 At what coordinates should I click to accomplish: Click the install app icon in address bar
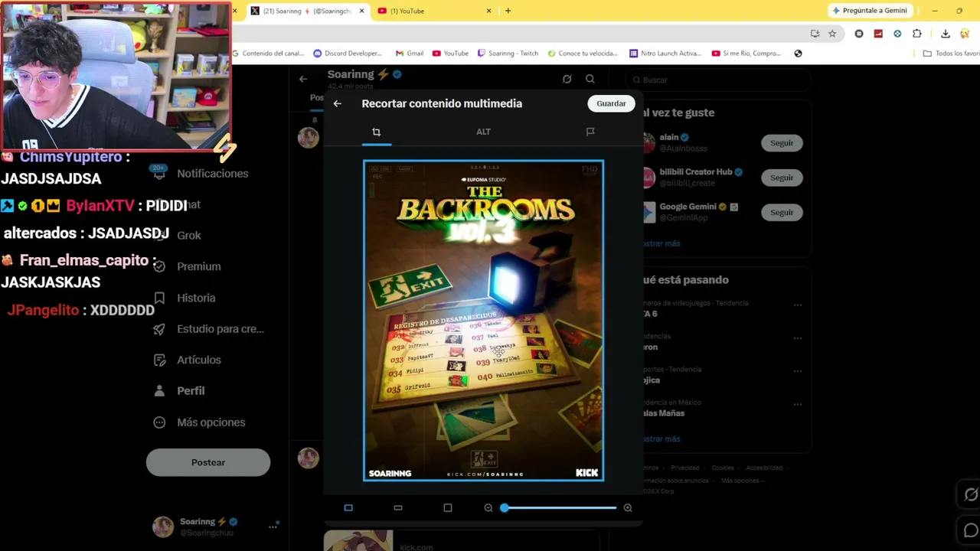(815, 34)
